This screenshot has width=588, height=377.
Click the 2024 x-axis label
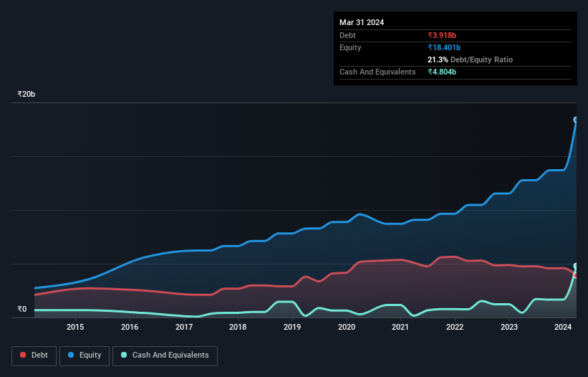point(563,327)
